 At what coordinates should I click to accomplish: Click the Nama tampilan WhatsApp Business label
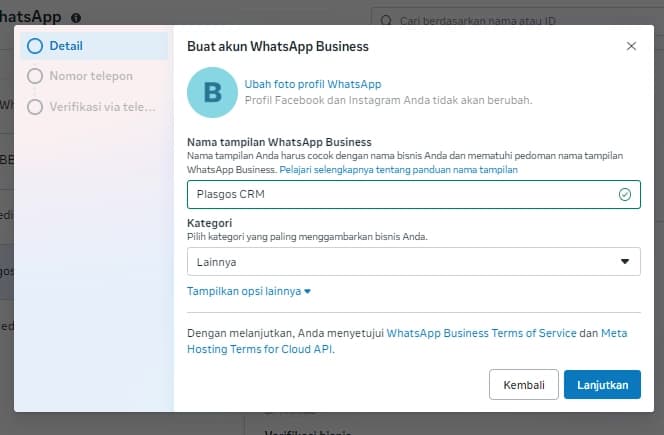pos(279,142)
